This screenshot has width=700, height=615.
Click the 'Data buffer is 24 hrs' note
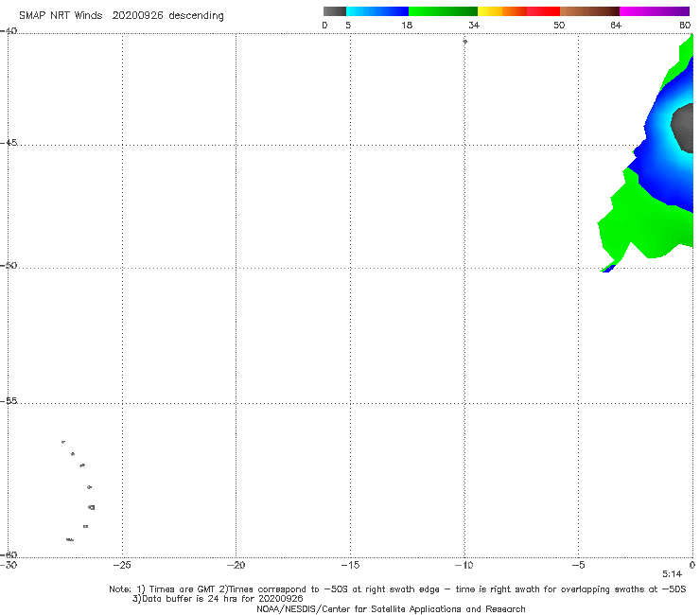click(x=218, y=599)
